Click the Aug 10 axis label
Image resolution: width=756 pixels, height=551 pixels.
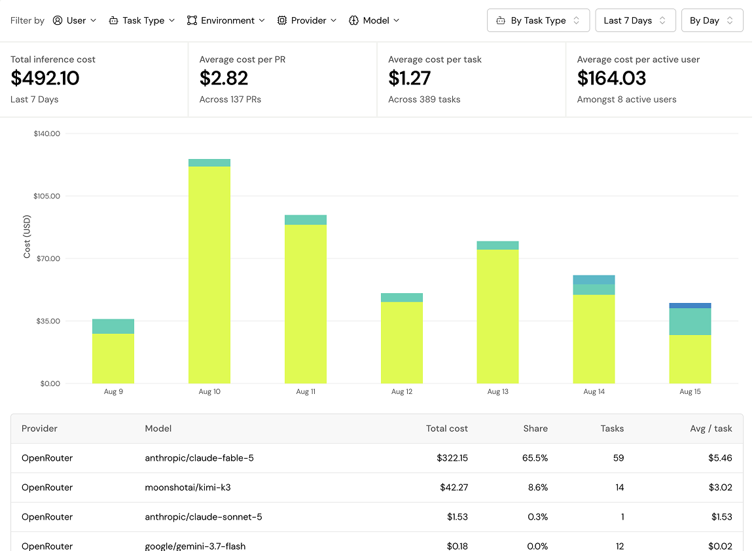209,391
